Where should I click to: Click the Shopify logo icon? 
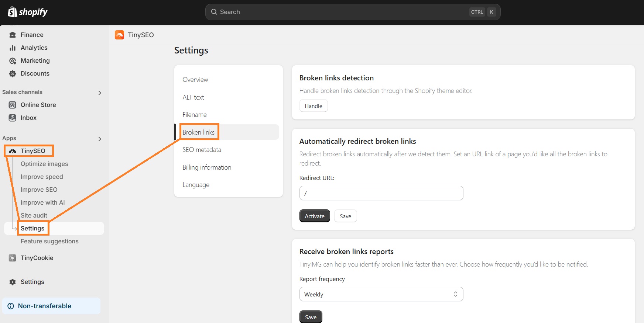[13, 12]
